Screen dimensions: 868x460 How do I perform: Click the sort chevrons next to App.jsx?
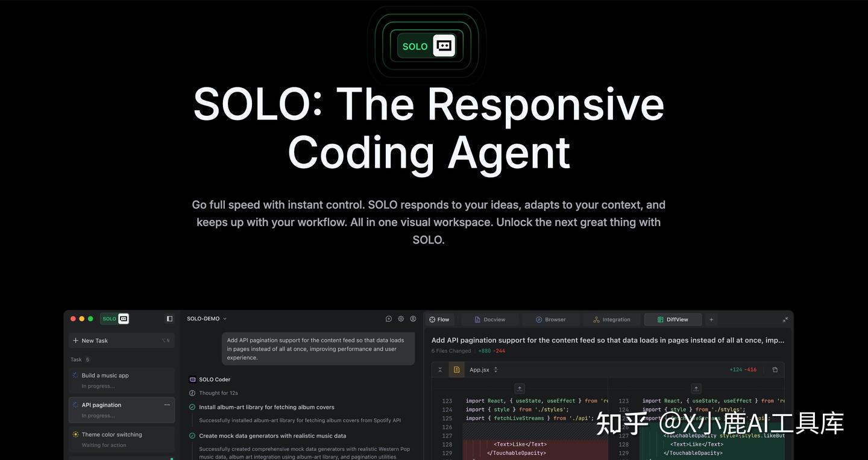[x=495, y=370]
